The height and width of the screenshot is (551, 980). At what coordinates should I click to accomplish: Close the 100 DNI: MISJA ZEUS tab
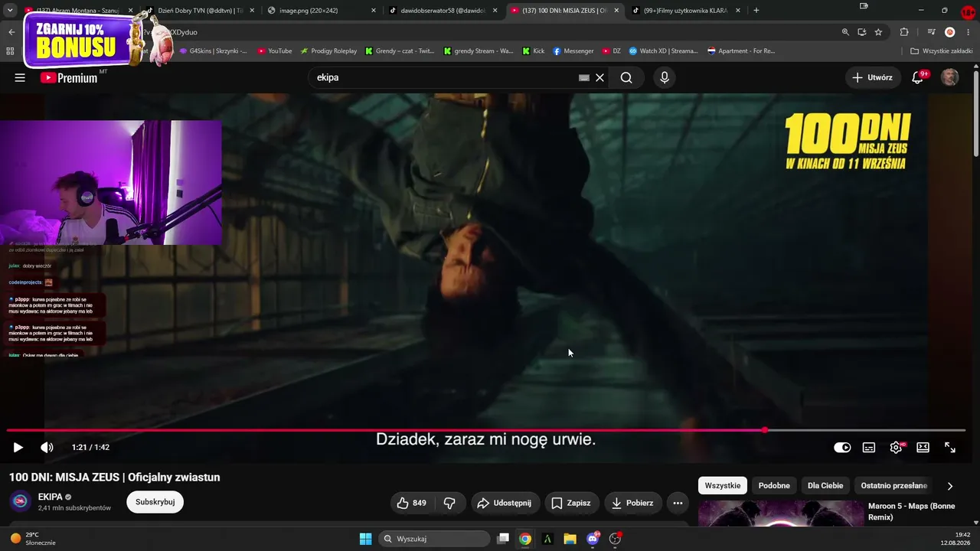616,11
